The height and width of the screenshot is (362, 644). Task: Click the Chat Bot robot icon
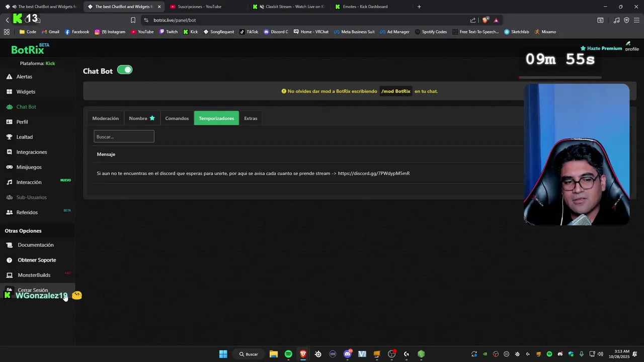coord(9,107)
